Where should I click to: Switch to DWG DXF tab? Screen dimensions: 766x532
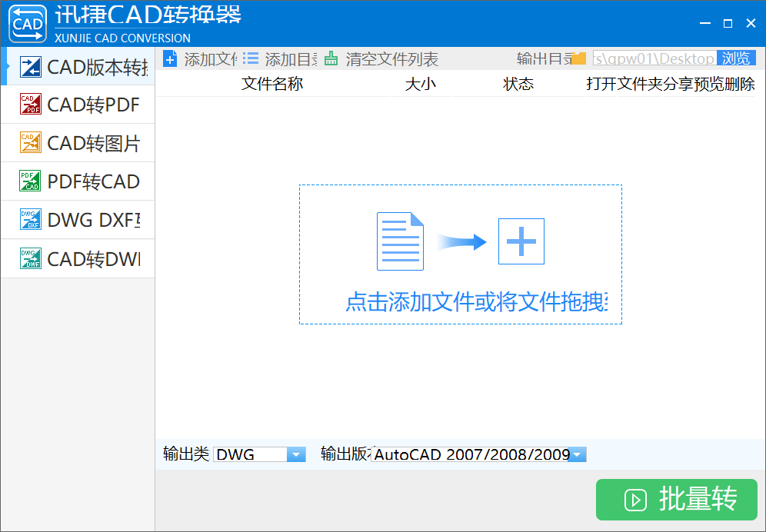[x=78, y=220]
